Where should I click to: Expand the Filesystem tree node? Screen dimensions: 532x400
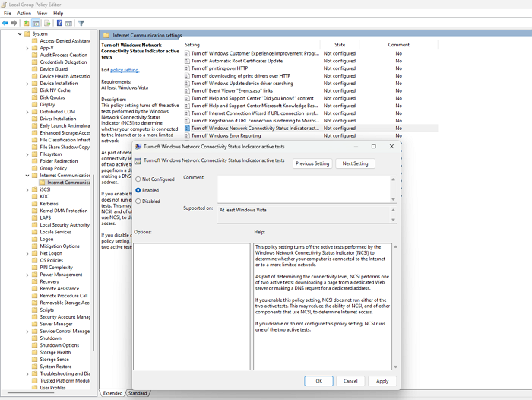[x=27, y=154]
